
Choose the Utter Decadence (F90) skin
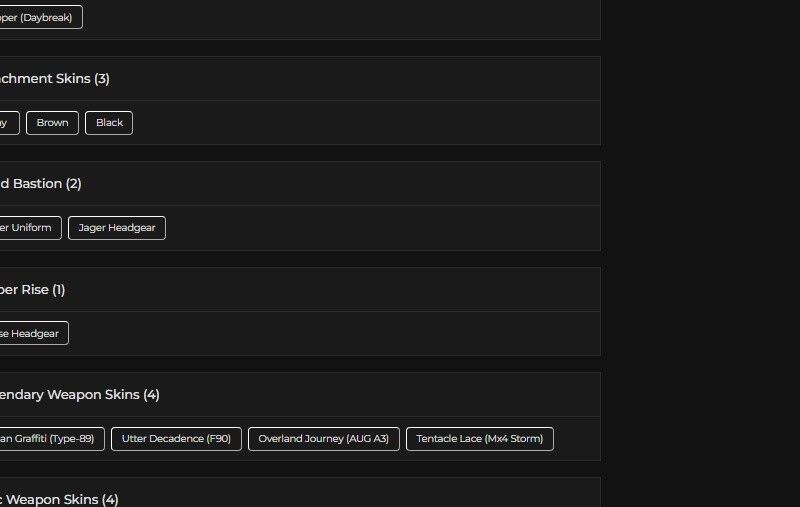[176, 439]
